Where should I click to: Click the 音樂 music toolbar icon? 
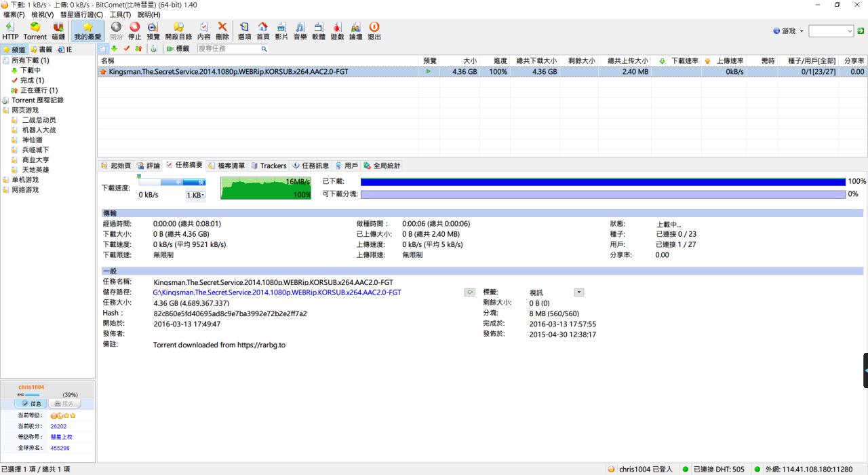coord(300,31)
